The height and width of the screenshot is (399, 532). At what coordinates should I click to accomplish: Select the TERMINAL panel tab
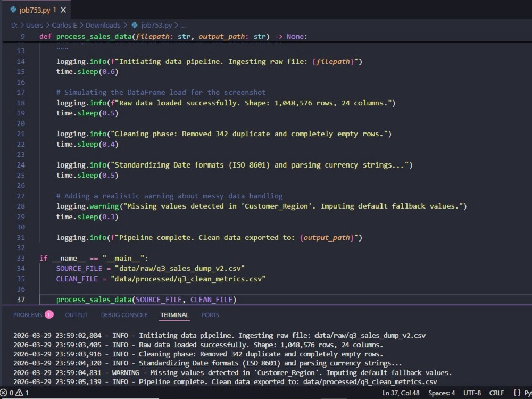pyautogui.click(x=174, y=315)
